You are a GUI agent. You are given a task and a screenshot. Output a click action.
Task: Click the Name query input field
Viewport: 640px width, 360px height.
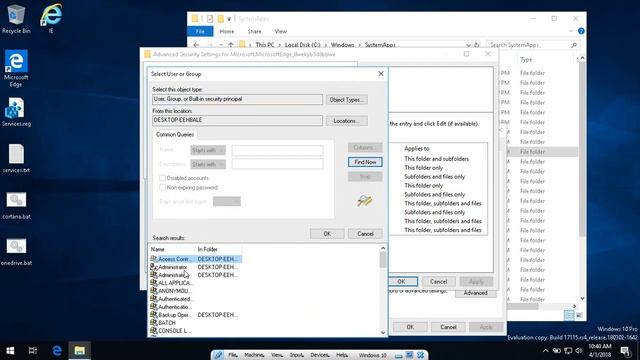[278, 150]
